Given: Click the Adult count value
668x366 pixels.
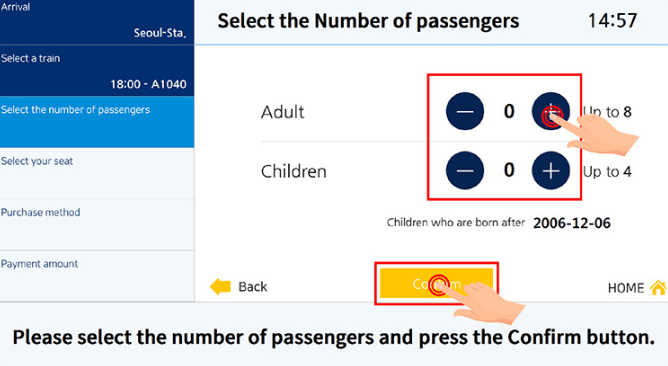Looking at the screenshot, I should tap(509, 111).
